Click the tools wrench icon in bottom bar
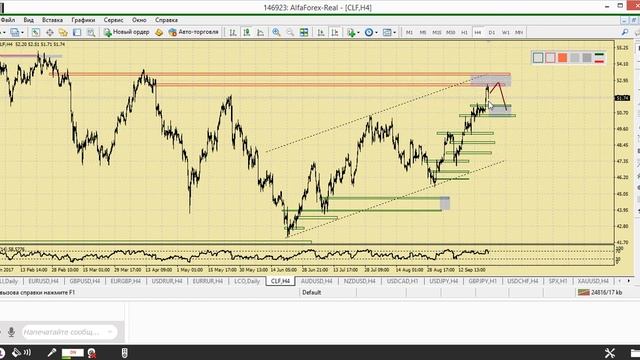Viewport: 640px width, 360px height. click(x=610, y=353)
